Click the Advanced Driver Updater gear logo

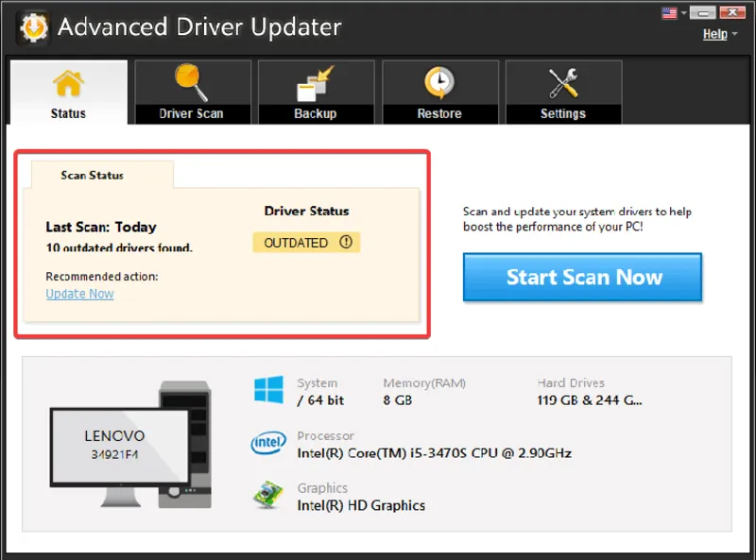pyautogui.click(x=33, y=27)
